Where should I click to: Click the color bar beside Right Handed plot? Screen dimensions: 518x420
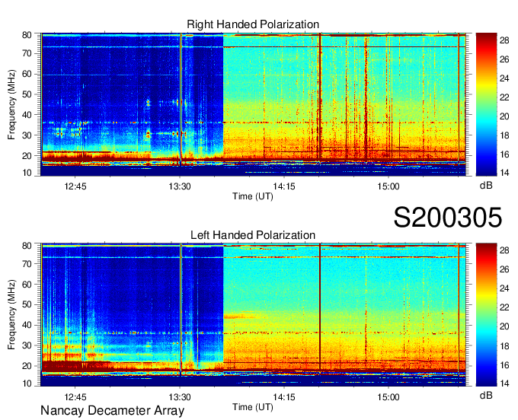pyautogui.click(x=486, y=104)
